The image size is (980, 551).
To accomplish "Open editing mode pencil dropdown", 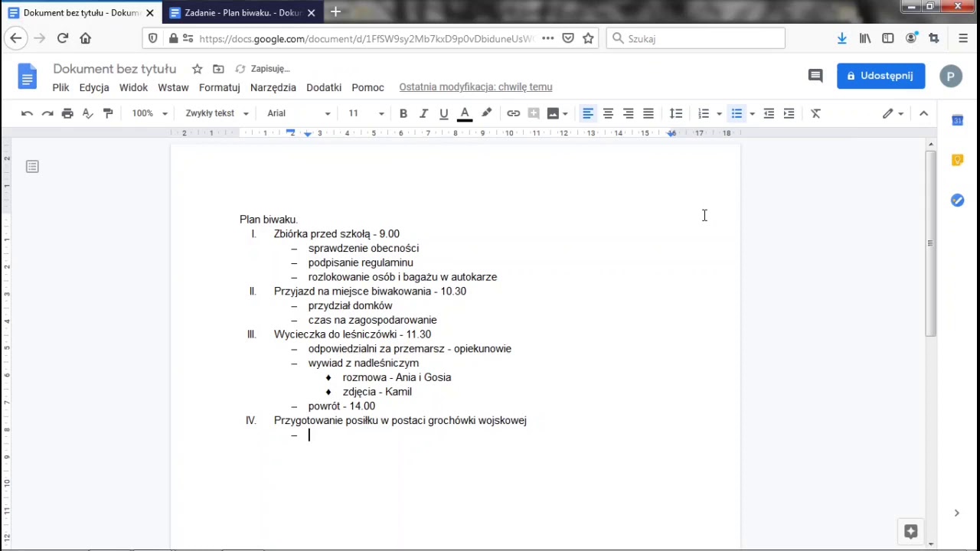I will [893, 113].
